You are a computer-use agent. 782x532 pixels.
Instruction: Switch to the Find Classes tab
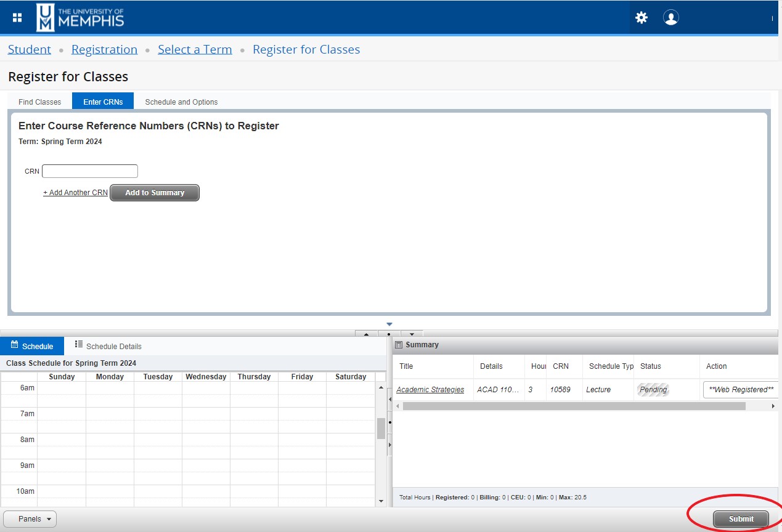(x=40, y=102)
